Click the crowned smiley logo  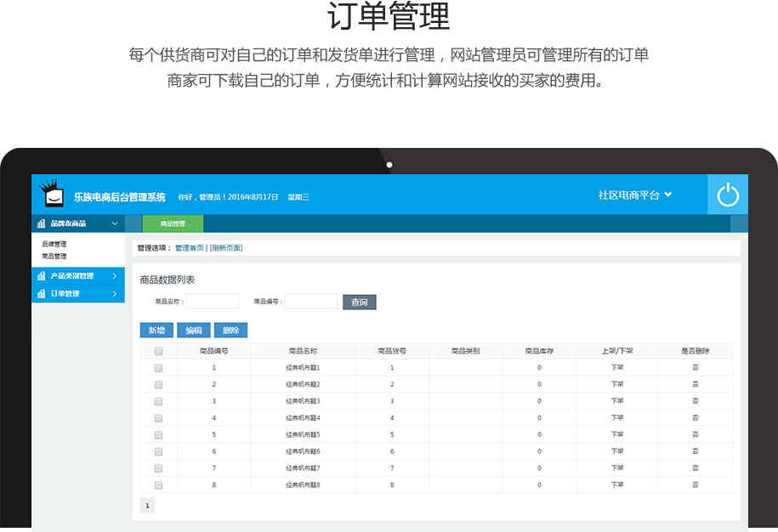point(54,195)
